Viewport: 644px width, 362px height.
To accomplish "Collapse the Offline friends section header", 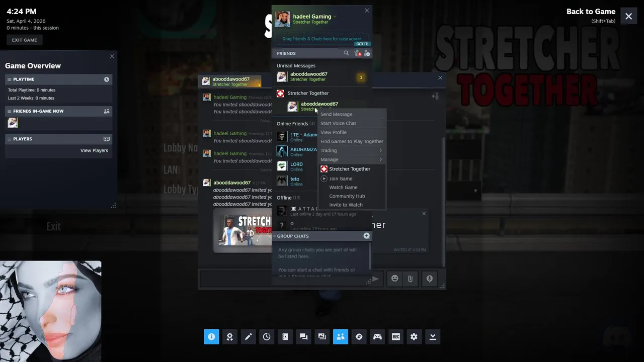I will [x=288, y=198].
